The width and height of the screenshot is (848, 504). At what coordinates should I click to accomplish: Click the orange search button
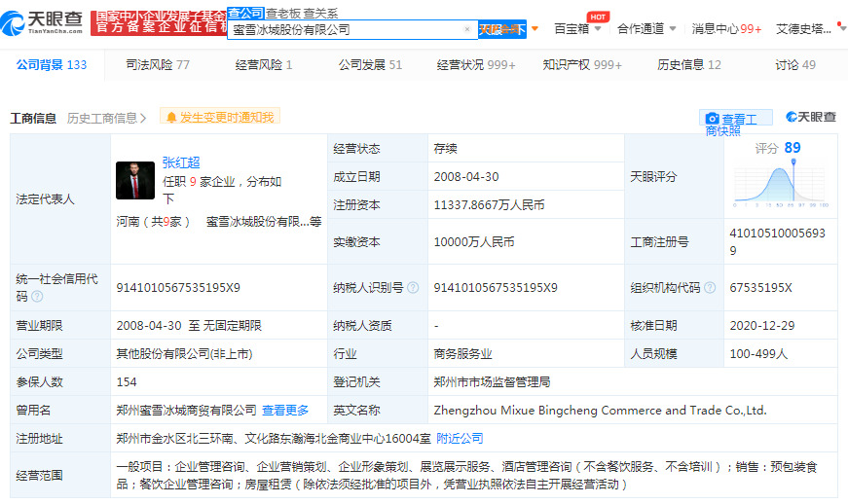(x=502, y=29)
